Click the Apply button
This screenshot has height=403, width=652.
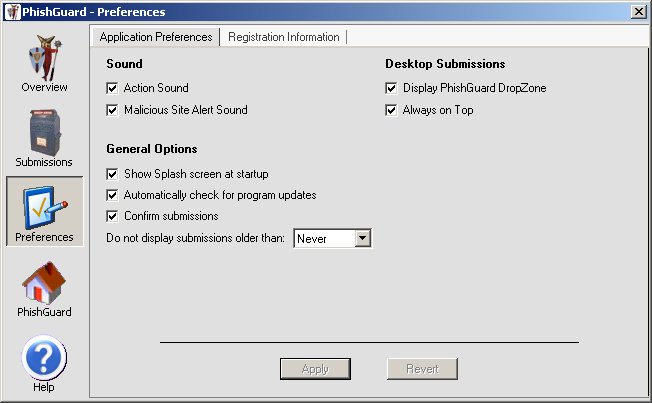point(315,369)
